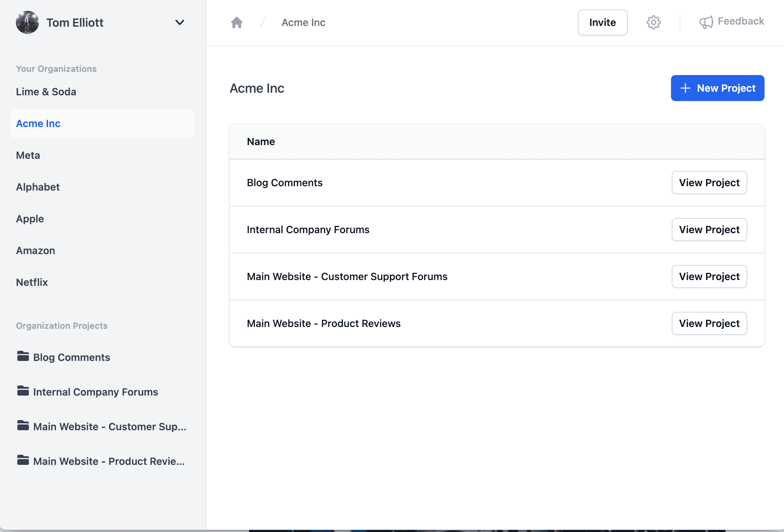View Main Website - Product Reviews project
The image size is (784, 532).
click(x=709, y=323)
